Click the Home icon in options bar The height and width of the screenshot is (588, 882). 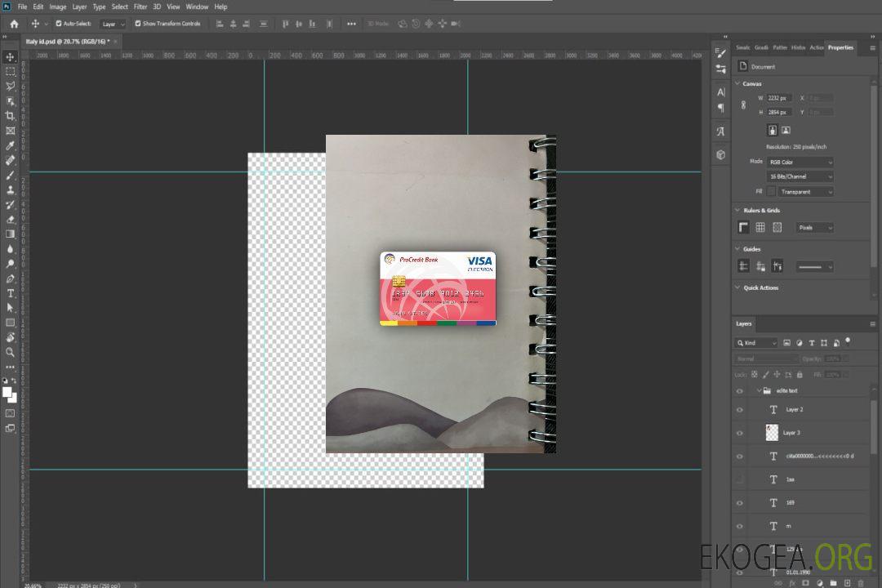point(14,24)
